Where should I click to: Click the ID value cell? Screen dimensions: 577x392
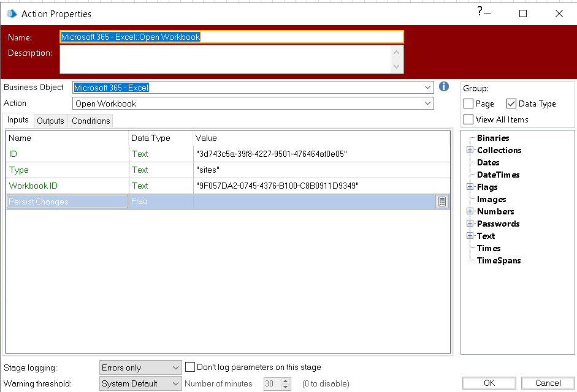pos(322,154)
